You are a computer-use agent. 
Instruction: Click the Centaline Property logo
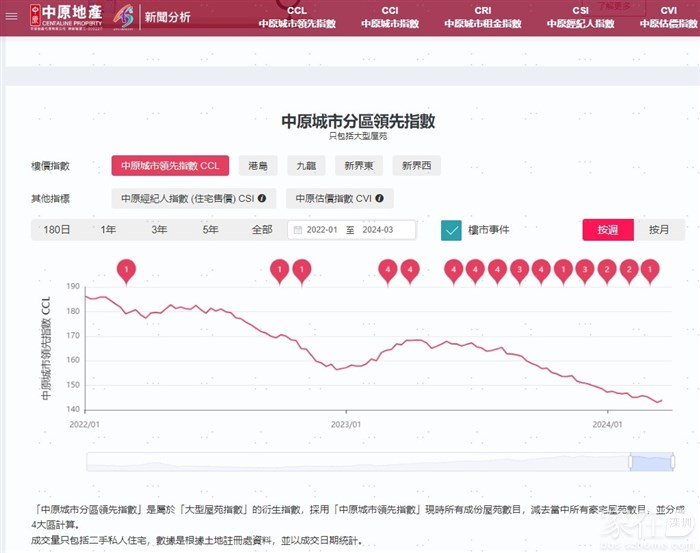click(x=63, y=17)
